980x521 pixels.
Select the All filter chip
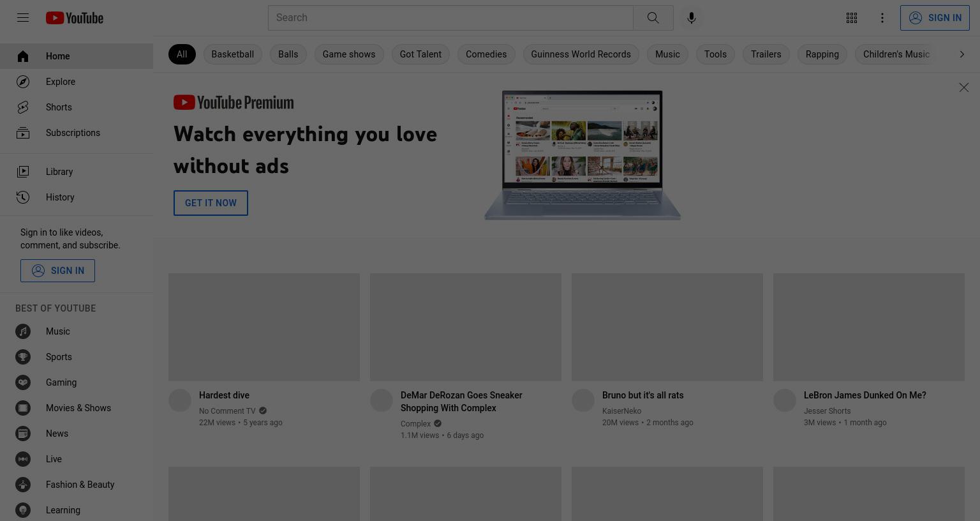click(182, 54)
